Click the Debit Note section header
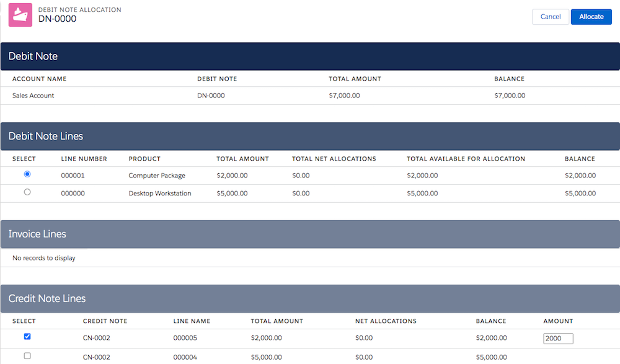The height and width of the screenshot is (364, 620). point(310,56)
